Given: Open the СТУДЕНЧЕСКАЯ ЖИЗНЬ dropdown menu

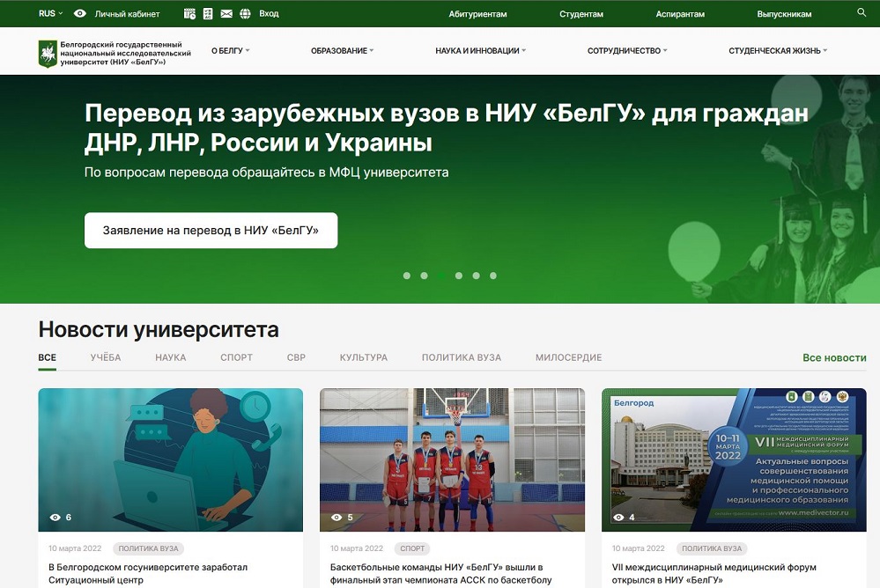Looking at the screenshot, I should tap(778, 51).
